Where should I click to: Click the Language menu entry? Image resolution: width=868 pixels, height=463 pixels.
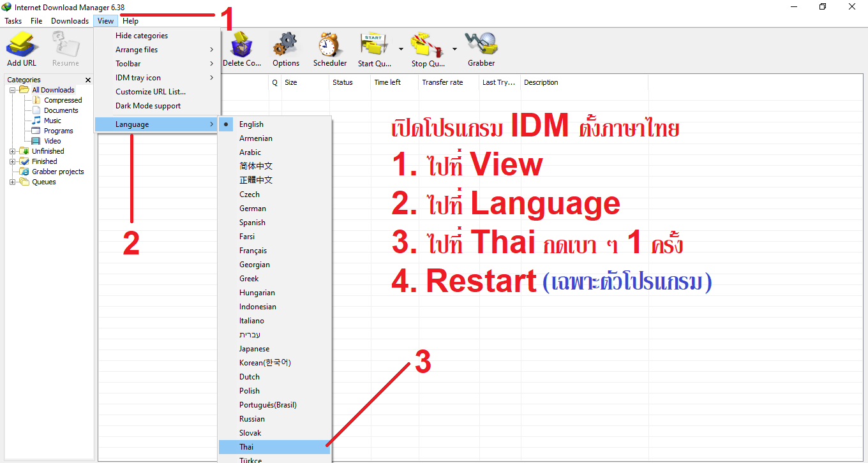pyautogui.click(x=158, y=124)
